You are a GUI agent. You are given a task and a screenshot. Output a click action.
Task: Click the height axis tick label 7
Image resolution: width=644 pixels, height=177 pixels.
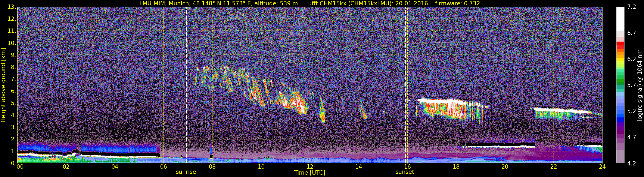(13, 79)
